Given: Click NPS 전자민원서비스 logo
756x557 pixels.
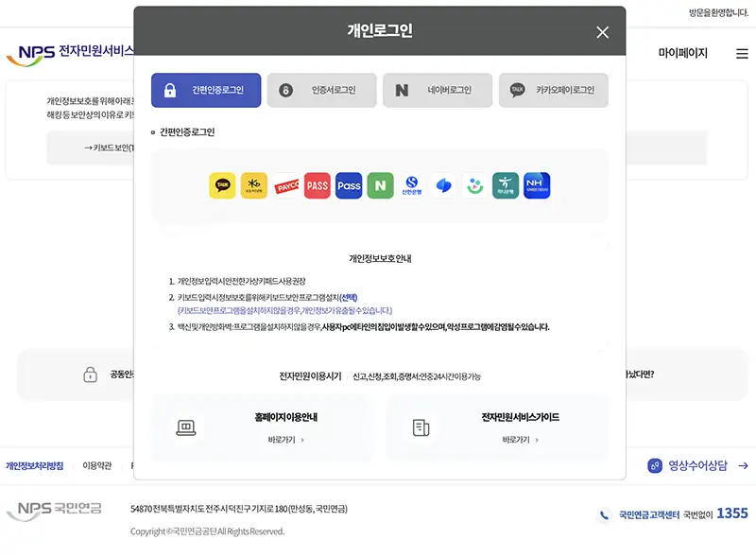Looking at the screenshot, I should click(70, 55).
